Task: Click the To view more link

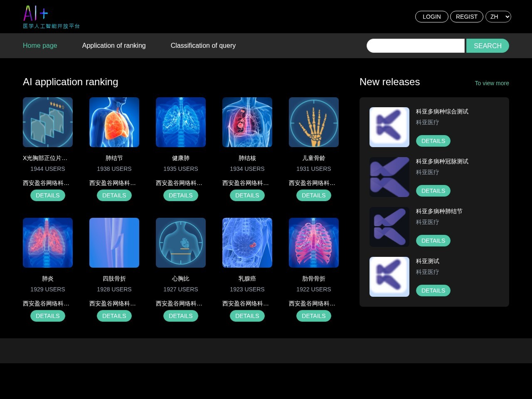Action: pyautogui.click(x=492, y=83)
